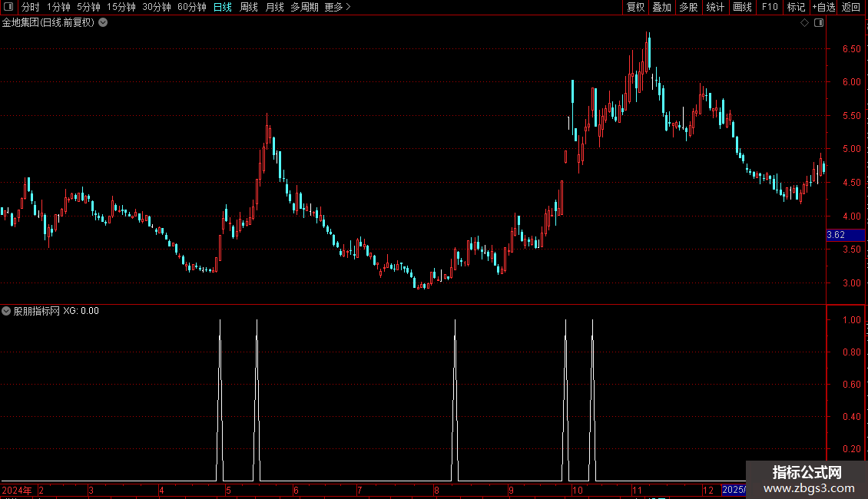This screenshot has width=868, height=499.
Task: Click the 标记 mark button
Action: coord(796,7)
